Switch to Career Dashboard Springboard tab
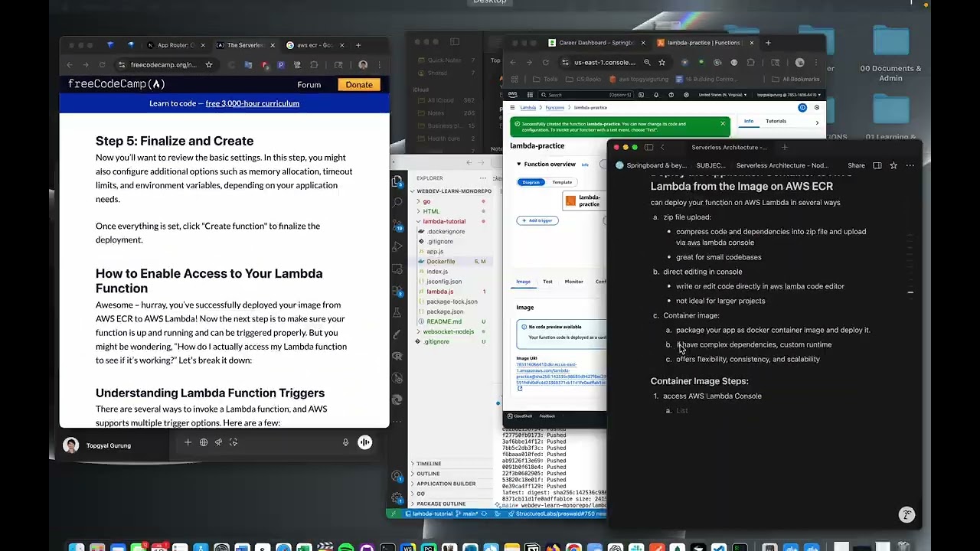Screen dimensions: 980x551 pyautogui.click(x=598, y=43)
